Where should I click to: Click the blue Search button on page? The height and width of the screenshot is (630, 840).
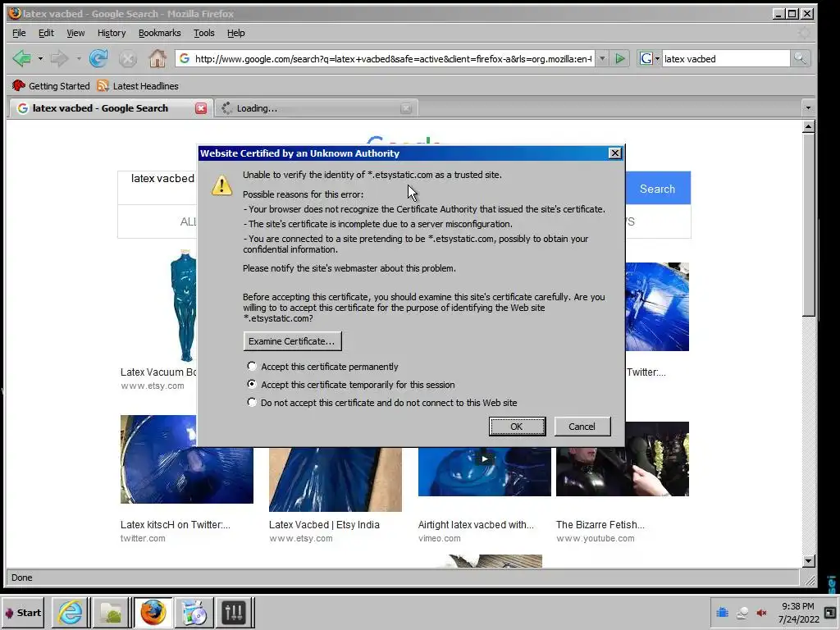(x=657, y=189)
